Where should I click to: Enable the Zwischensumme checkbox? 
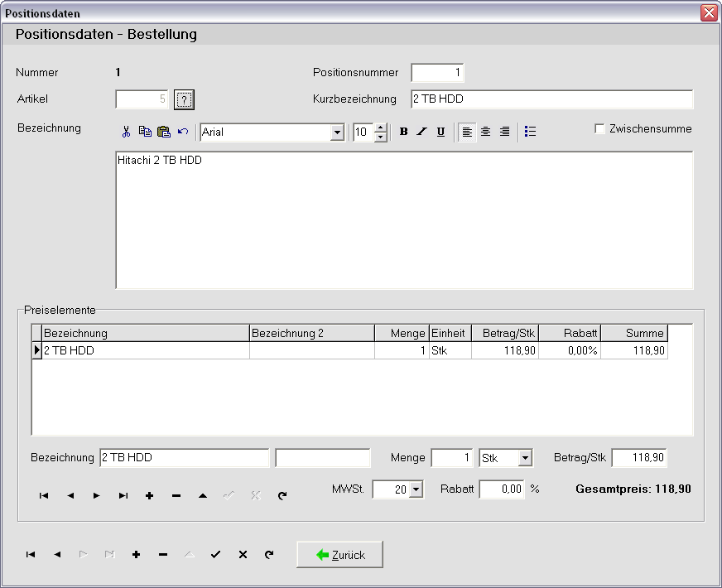click(x=599, y=128)
